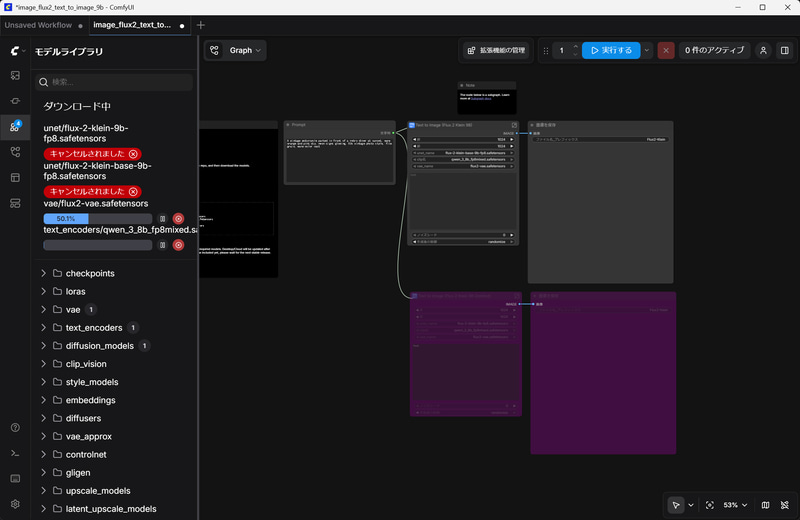Click the 実行する run button
This screenshot has height=520, width=800.
tap(611, 51)
